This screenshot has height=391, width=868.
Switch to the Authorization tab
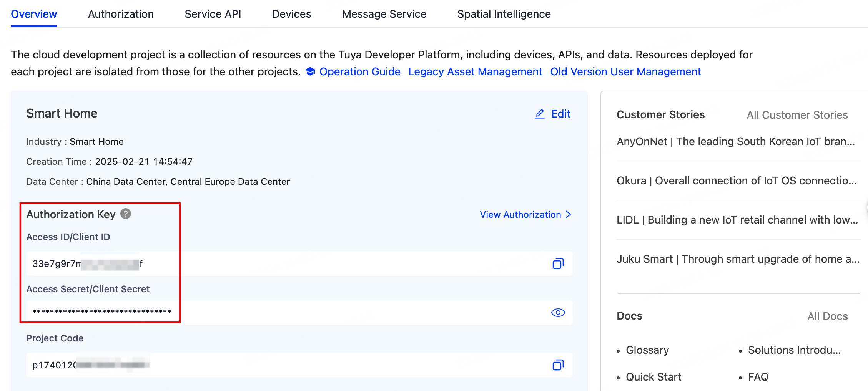pos(120,14)
